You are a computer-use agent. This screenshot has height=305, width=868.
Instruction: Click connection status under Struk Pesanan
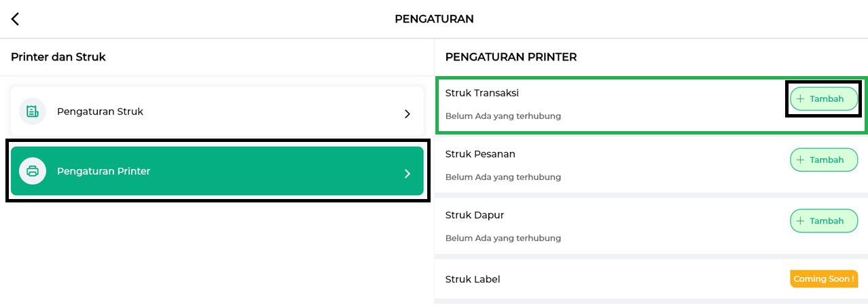(x=503, y=177)
